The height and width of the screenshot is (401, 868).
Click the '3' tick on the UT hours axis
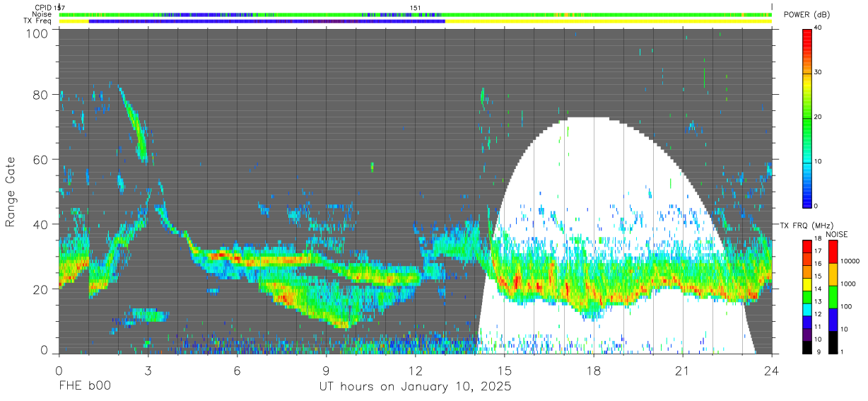click(x=148, y=371)
